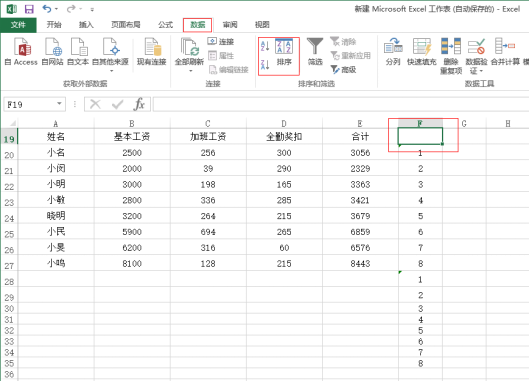Image resolution: width=530 pixels, height=382 pixels.
Task: Click the 编辑链接 (Edit Links) button
Action: 228,70
